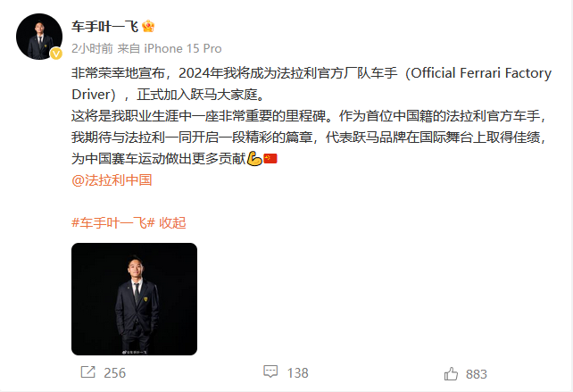Click the comment count 138
The width and height of the screenshot is (573, 392).
click(297, 373)
